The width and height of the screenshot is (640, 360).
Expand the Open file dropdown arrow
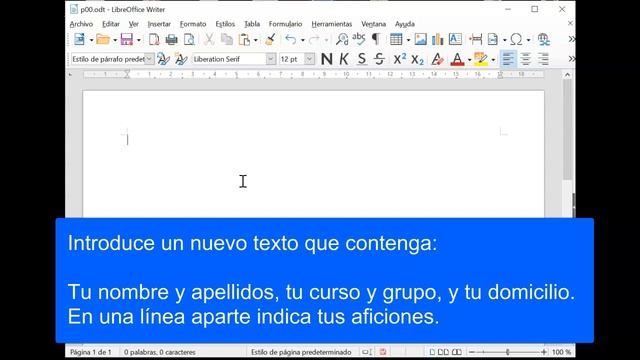click(x=115, y=40)
